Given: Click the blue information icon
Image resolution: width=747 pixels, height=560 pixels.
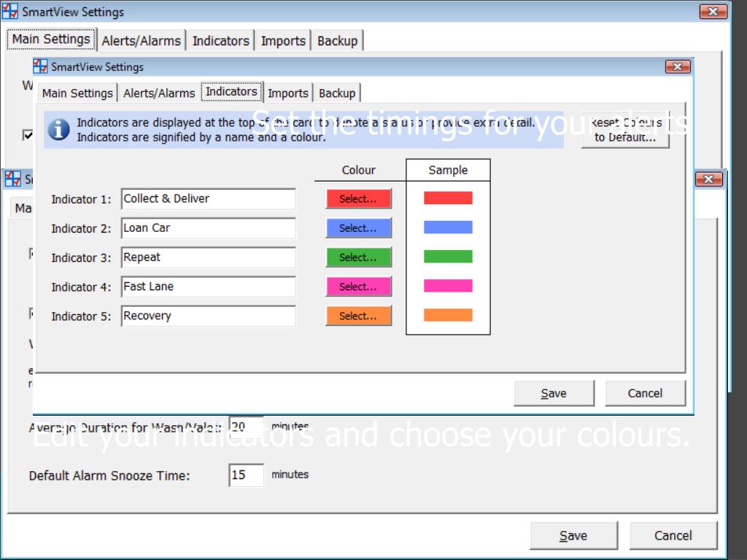Looking at the screenshot, I should pos(58,130).
